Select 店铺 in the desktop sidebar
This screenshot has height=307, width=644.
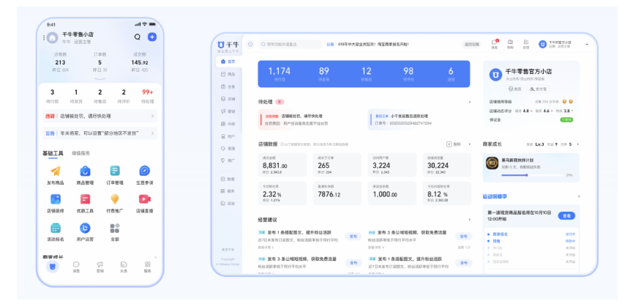(x=228, y=99)
